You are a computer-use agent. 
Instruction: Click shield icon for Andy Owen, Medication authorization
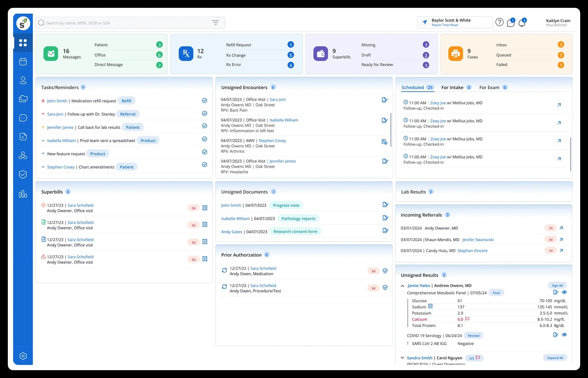pos(385,271)
